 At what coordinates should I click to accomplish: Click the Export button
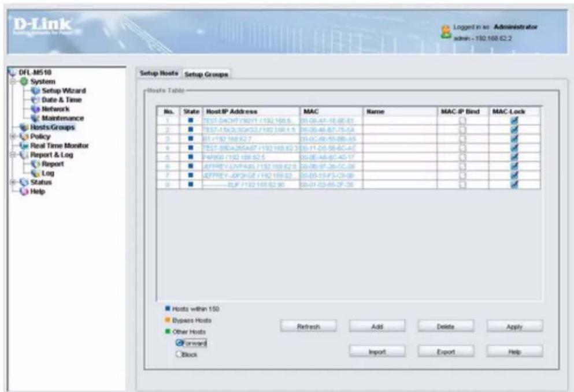point(446,352)
